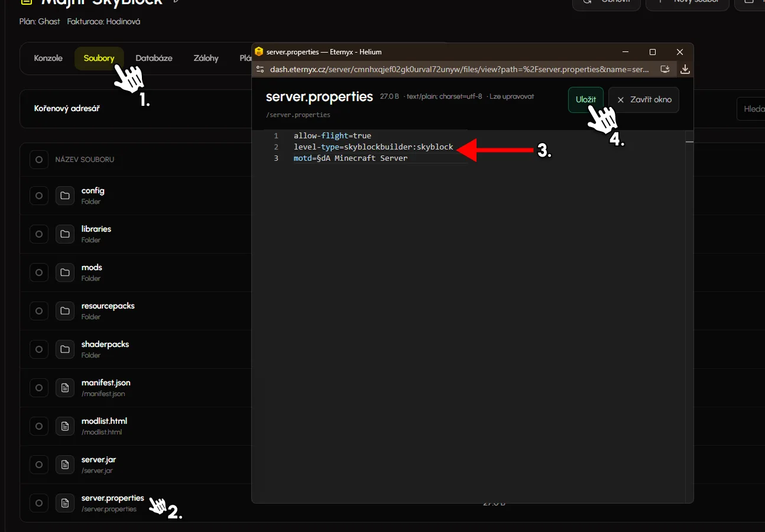
Task: Open the server.properties file
Action: tap(112, 498)
